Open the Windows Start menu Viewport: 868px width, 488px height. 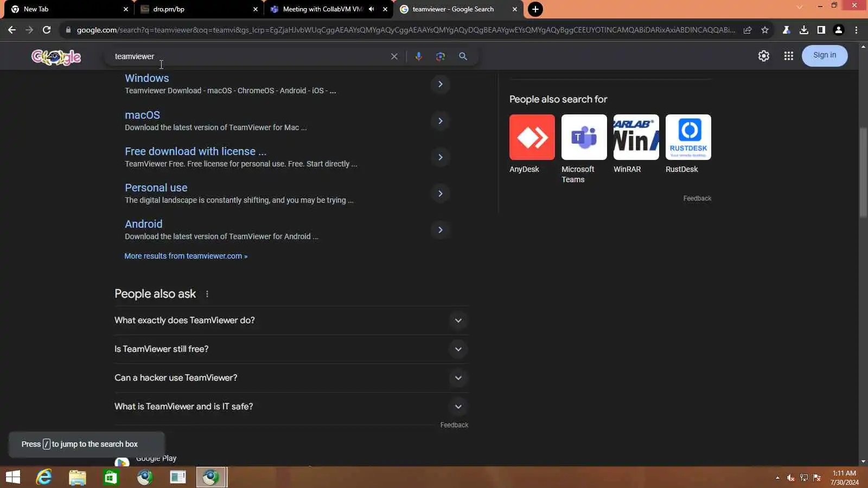(12, 477)
